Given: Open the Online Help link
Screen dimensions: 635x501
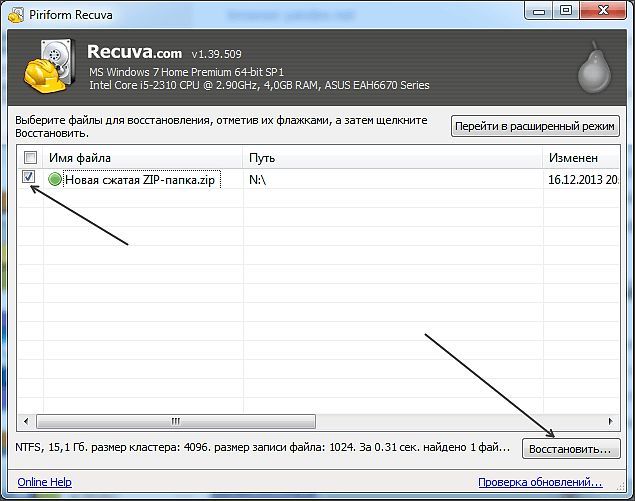Looking at the screenshot, I should 45,482.
